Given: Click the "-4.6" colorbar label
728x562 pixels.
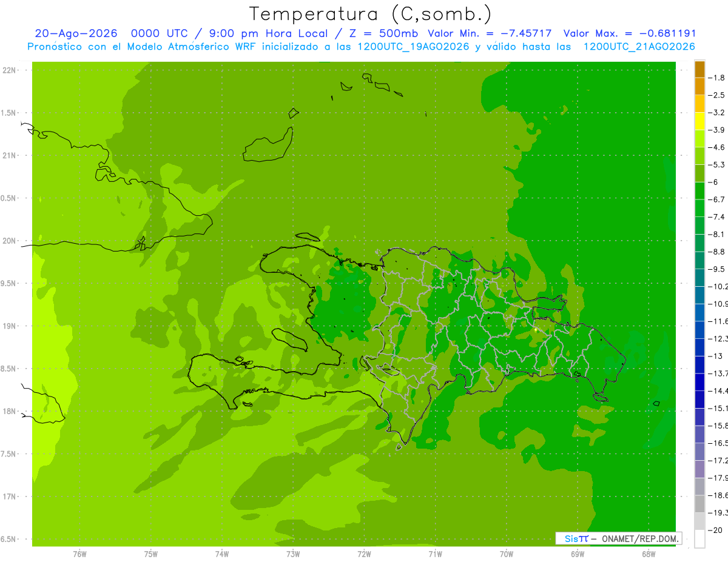Looking at the screenshot, I should pos(717,147).
